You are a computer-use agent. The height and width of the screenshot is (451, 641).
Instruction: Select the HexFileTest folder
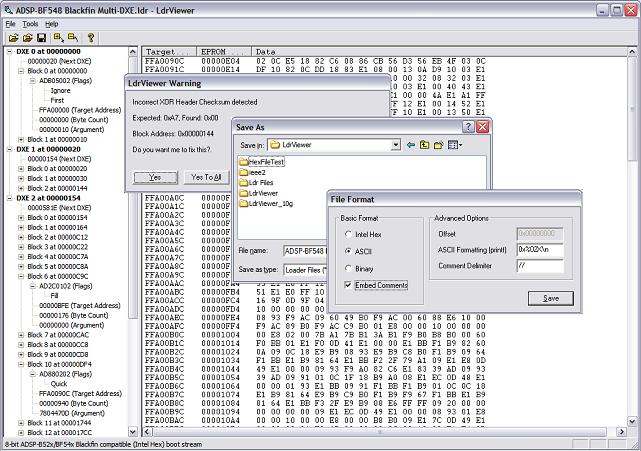click(262, 162)
